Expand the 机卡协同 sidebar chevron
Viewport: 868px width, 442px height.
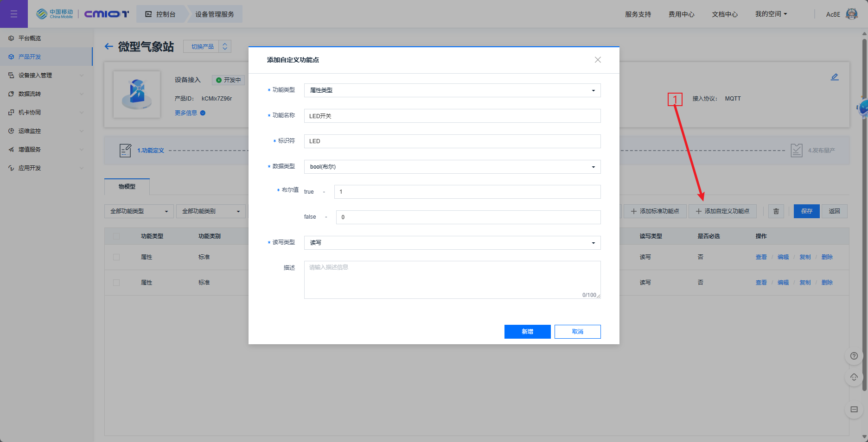(82, 112)
